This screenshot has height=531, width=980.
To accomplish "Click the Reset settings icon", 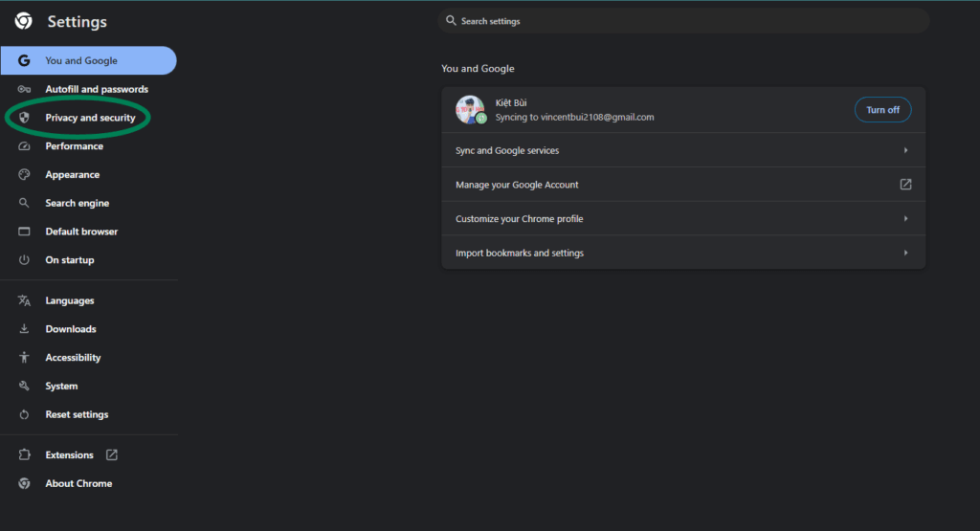I will click(24, 414).
